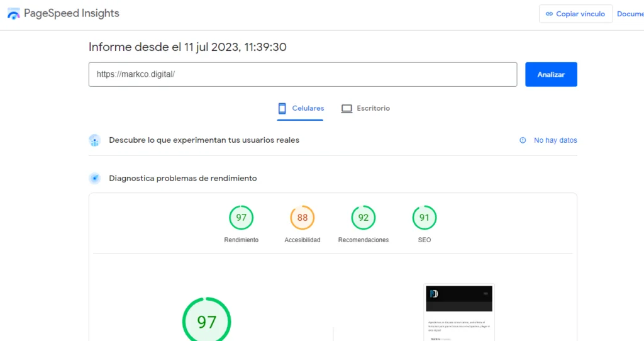The image size is (644, 341).
Task: Click the report date heading 'Informe desde el 11 jul 2023'
Action: point(187,47)
